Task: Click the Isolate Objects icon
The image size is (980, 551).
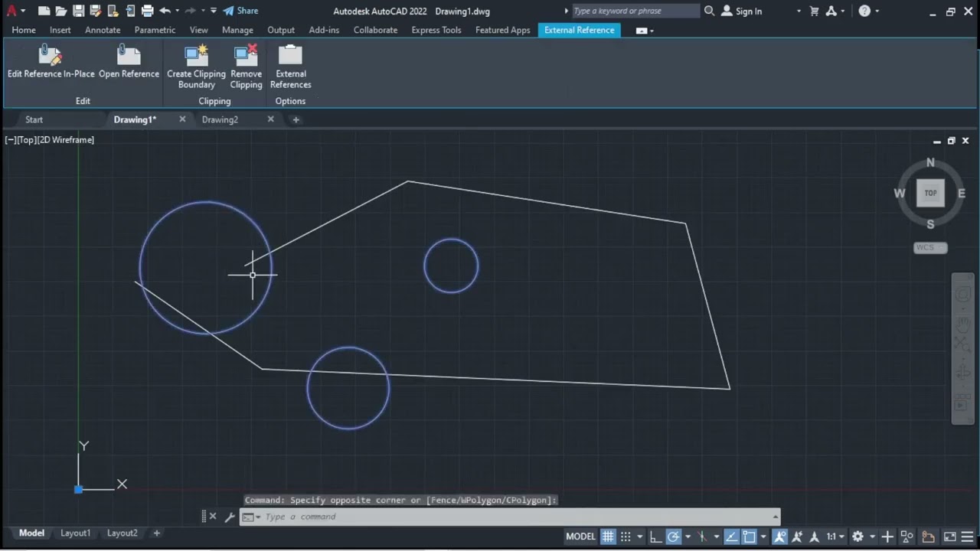Action: tap(907, 536)
